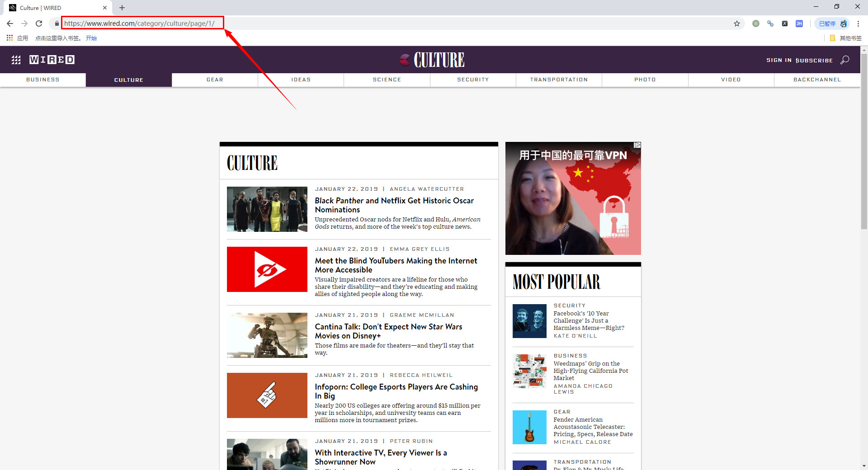Open the BACKCHANNEL section tab
868x470 pixels.
tap(817, 80)
